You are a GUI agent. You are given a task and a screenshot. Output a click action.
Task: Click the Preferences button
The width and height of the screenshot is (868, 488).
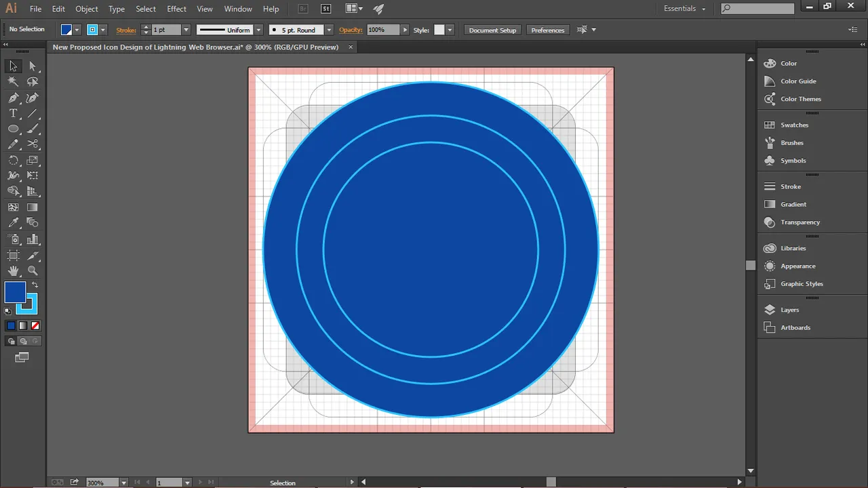[x=548, y=30]
